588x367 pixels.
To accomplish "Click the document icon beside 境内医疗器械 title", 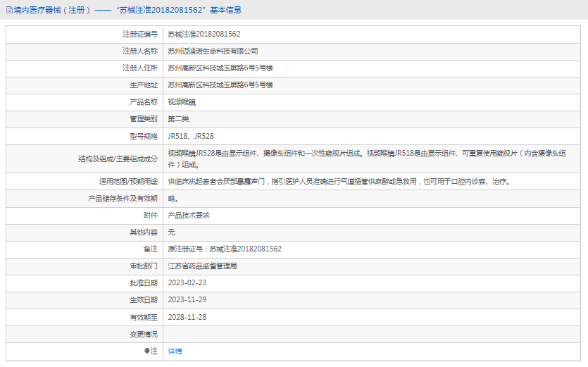I will (x=9, y=10).
